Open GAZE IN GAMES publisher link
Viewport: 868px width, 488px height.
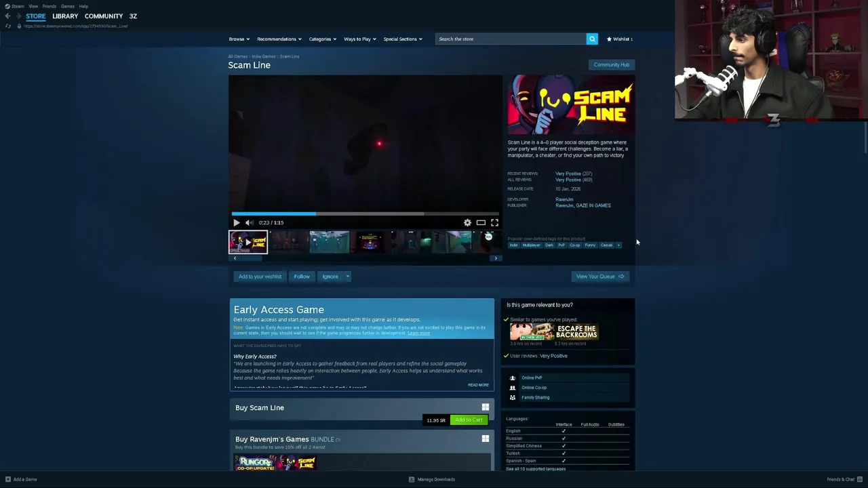[593, 205]
